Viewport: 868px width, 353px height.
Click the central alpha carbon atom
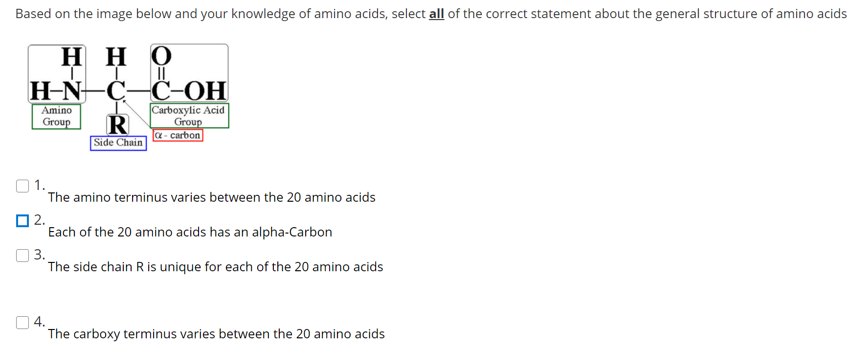116,91
